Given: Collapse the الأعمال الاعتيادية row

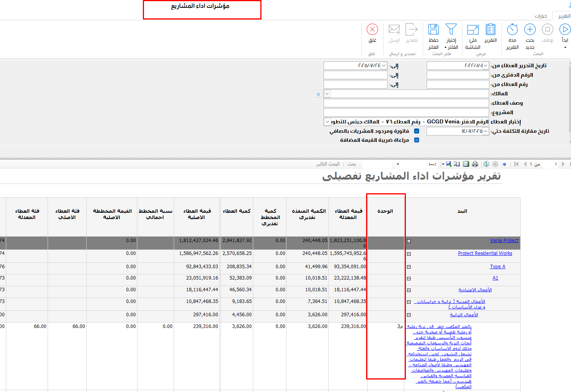Looking at the screenshot, I should 409,290.
